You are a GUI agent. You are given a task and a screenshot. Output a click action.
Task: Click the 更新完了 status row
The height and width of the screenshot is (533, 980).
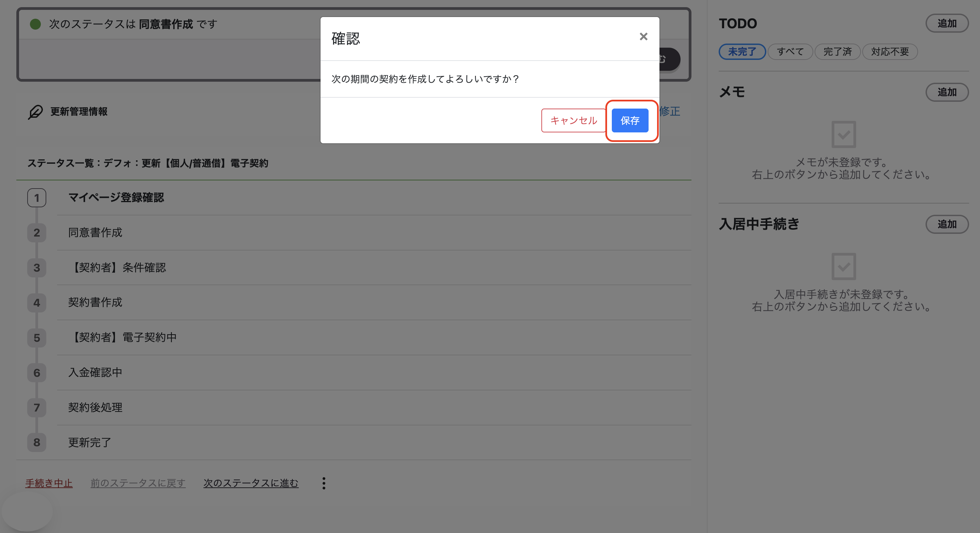[374, 442]
